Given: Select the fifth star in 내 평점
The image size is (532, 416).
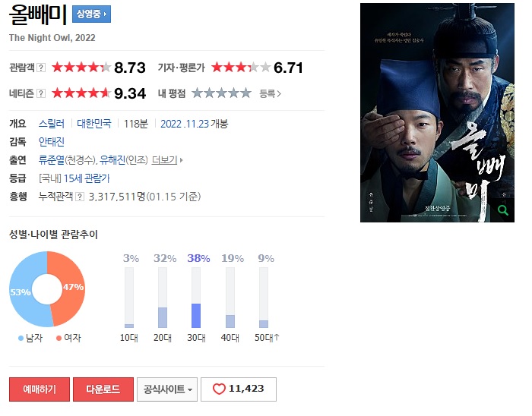Looking at the screenshot, I should point(245,93).
